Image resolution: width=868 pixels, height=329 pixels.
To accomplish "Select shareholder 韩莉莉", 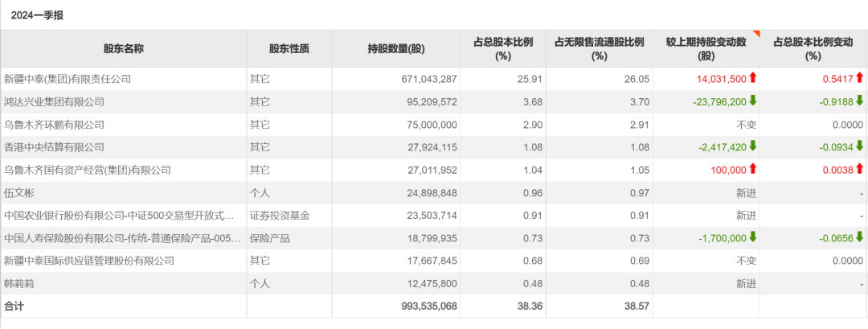I will click(19, 284).
